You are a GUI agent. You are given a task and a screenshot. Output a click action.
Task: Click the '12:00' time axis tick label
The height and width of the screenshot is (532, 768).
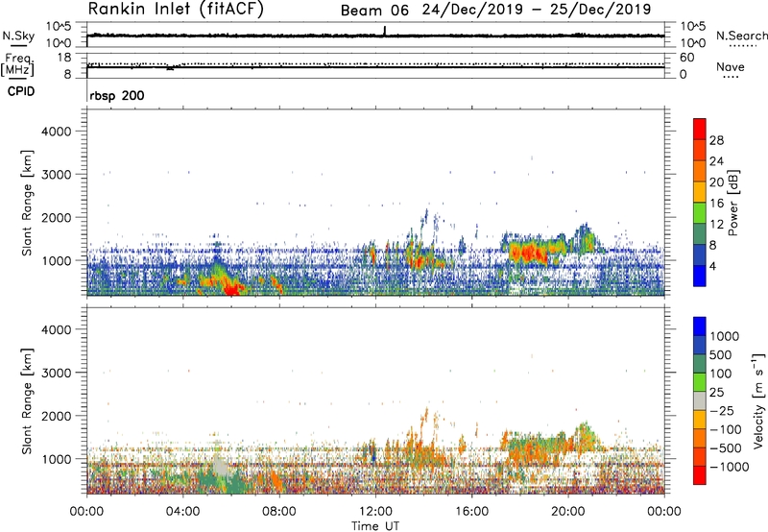[x=375, y=512]
